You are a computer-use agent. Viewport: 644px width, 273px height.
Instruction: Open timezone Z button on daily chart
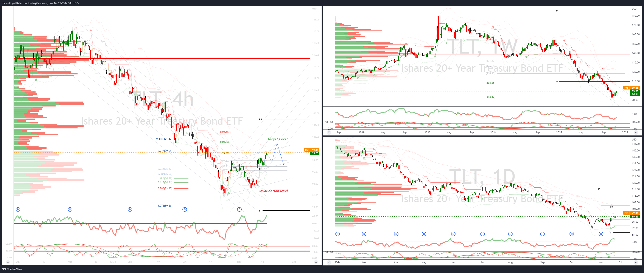(x=329, y=262)
